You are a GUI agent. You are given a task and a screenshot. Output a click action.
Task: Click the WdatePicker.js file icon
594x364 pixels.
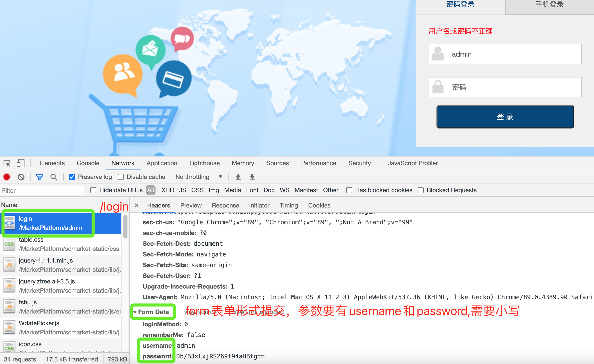[x=9, y=328]
